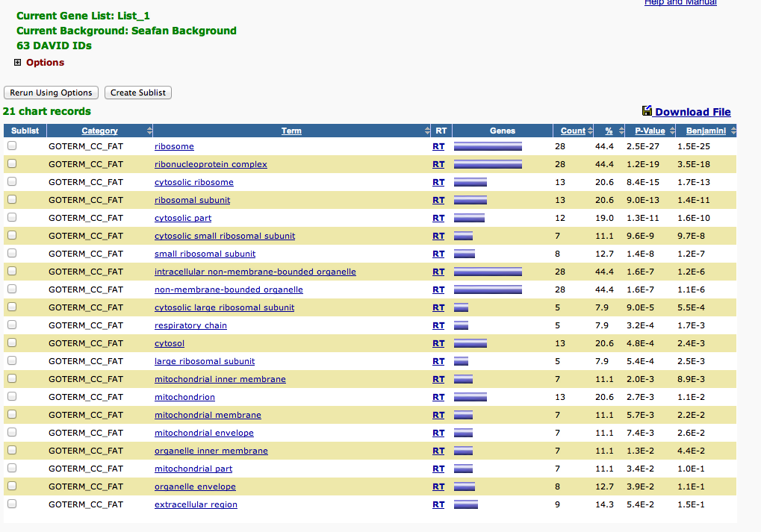Viewport: 761px width, 532px height.
Task: Sort table by Category header
Action: (99, 131)
